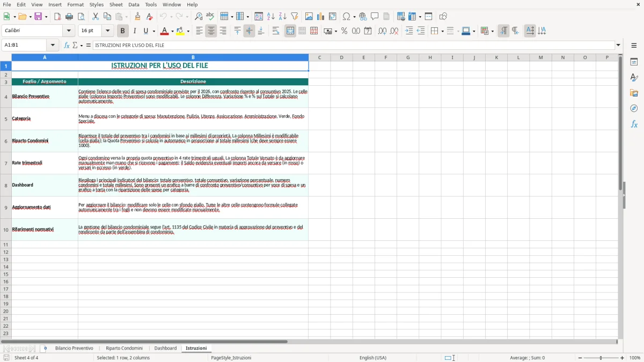Click English (USA) language status
Viewport: 644px width, 362px height.
(373, 358)
